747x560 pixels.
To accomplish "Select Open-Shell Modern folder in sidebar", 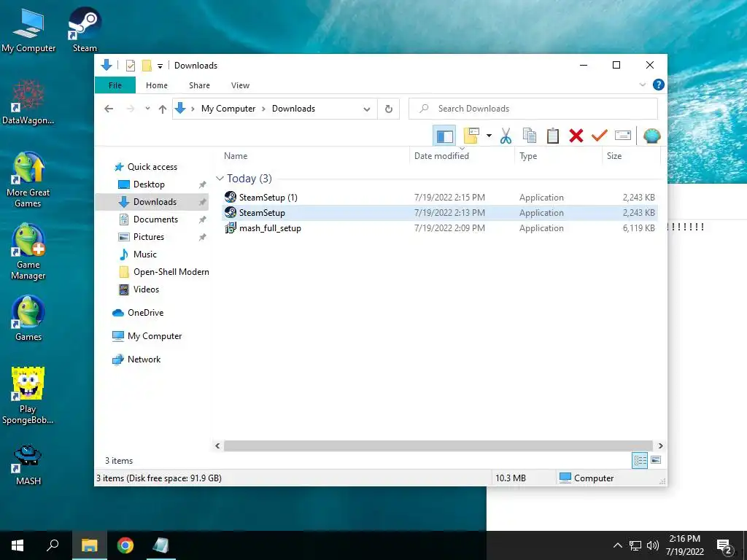I will click(x=163, y=272).
